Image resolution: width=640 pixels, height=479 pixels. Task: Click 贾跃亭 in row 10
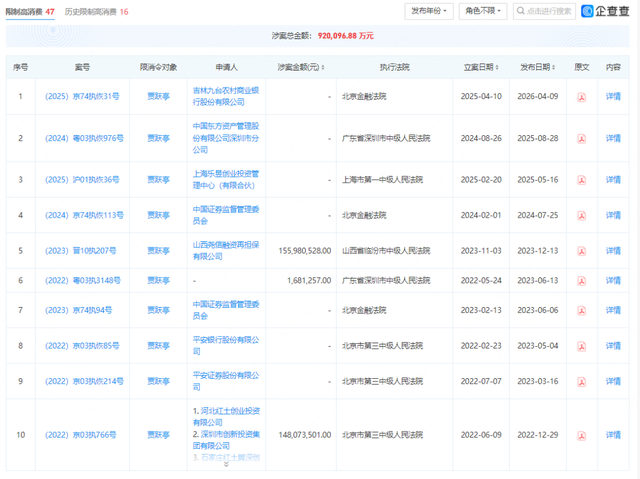tap(158, 435)
